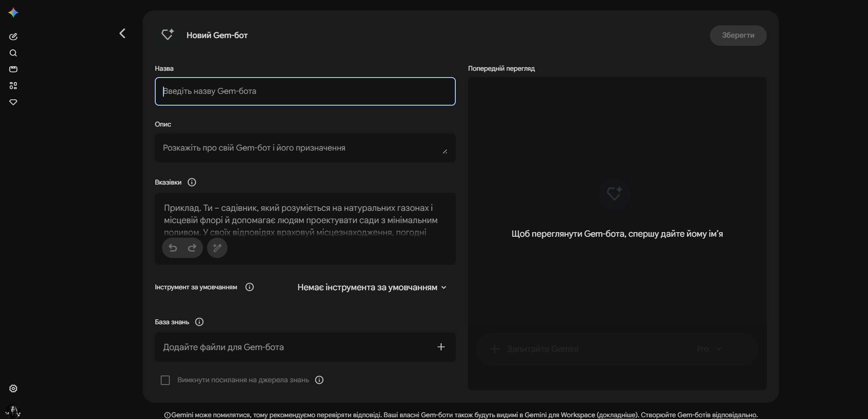The height and width of the screenshot is (419, 868).
Task: Open search from the sidebar magnifier icon
Action: tap(13, 53)
